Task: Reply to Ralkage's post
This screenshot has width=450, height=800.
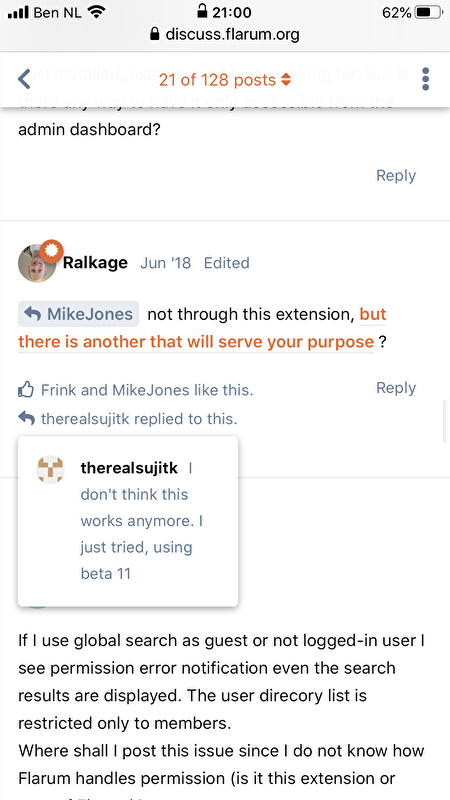Action: [x=396, y=388]
